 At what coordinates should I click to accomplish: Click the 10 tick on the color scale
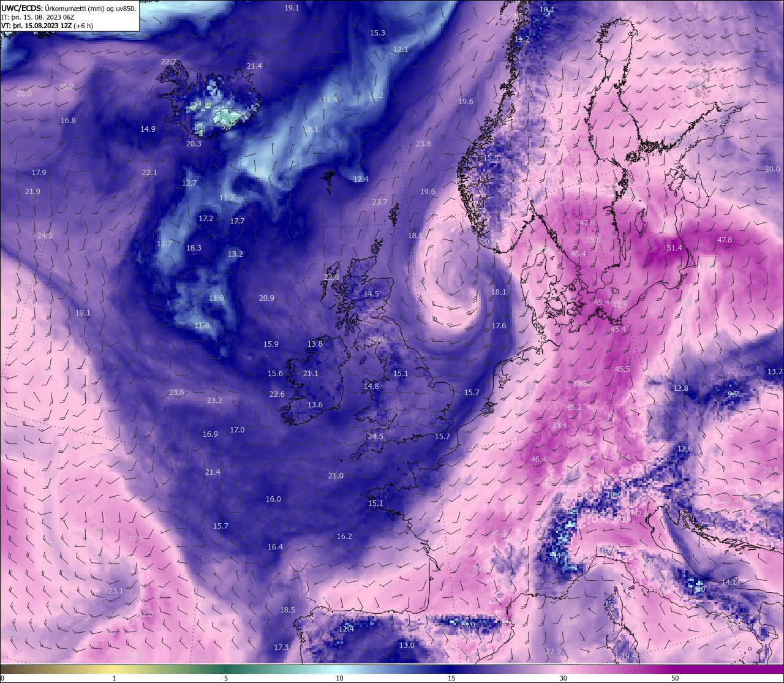click(x=339, y=678)
